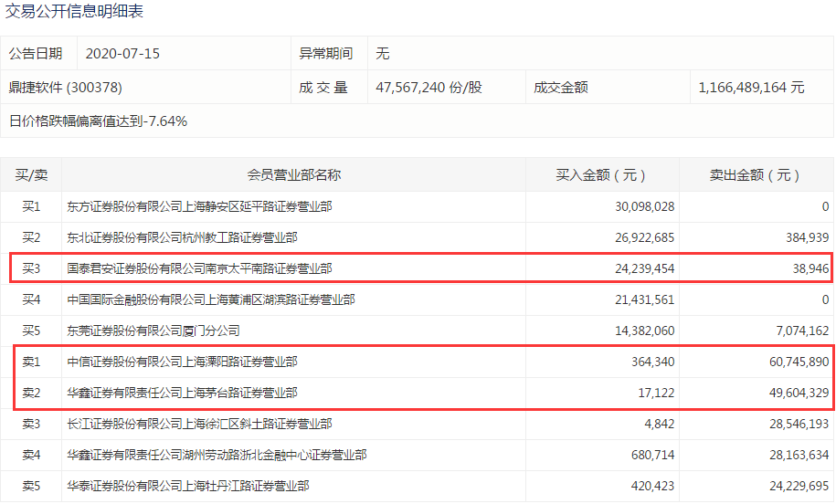The width and height of the screenshot is (836, 504).
Task: Click buy amount 4,842
Action: pyautogui.click(x=660, y=424)
